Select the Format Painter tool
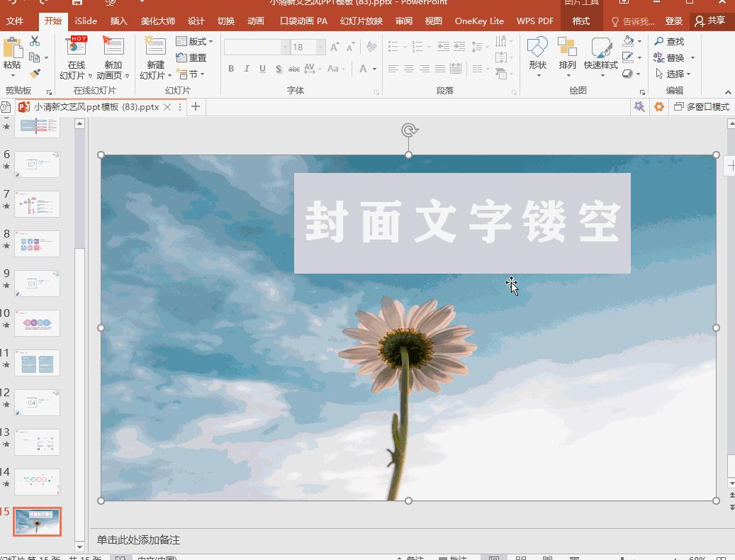 pyautogui.click(x=34, y=73)
